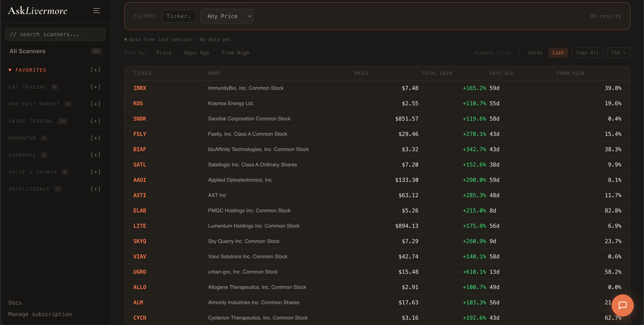The image size is (644, 325).
Task: Click the $851.57 price value
Action: coord(407,118)
